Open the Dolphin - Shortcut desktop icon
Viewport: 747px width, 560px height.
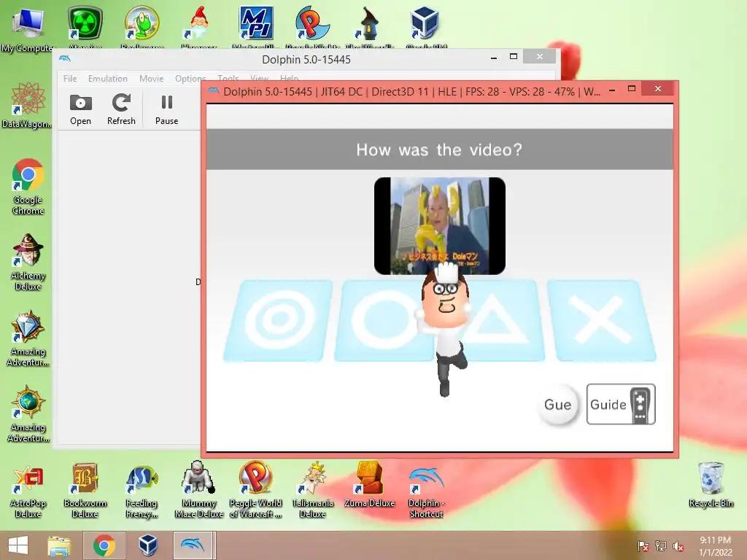coord(426,492)
